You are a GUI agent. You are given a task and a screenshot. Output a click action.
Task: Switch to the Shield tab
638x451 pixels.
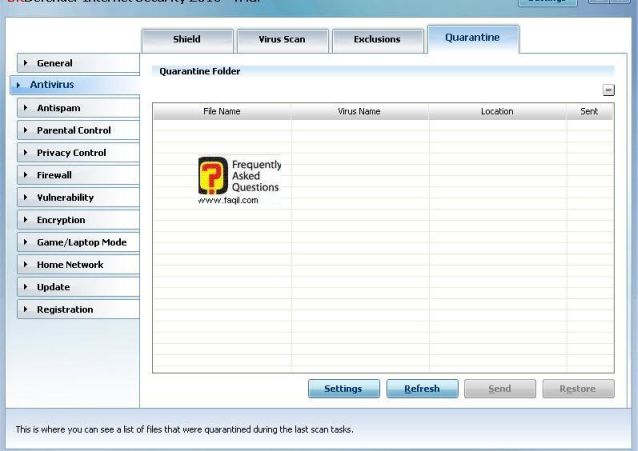click(x=187, y=40)
